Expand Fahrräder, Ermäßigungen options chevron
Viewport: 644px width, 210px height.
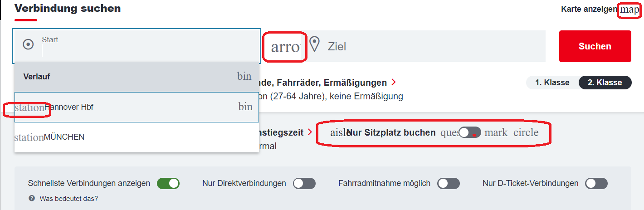(x=394, y=83)
